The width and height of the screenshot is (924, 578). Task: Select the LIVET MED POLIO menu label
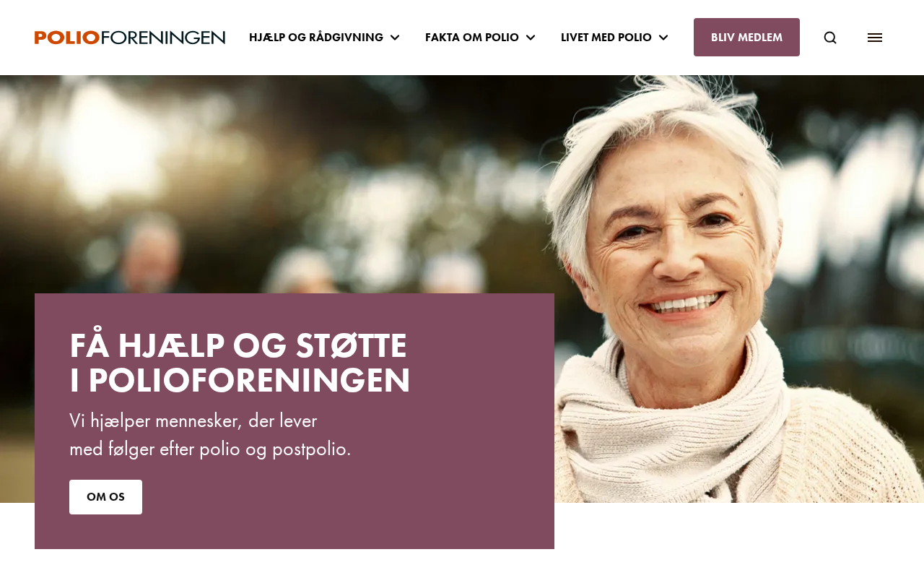point(606,38)
